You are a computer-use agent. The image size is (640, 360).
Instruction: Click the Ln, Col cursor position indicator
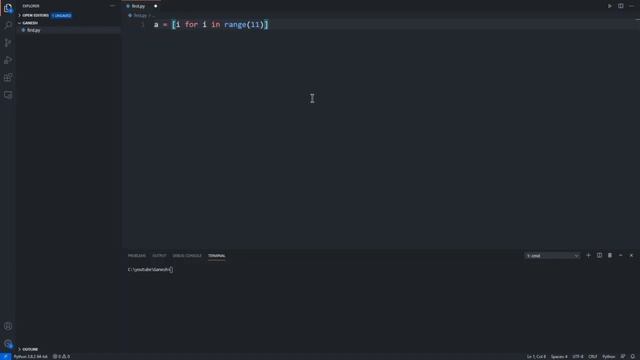536,357
